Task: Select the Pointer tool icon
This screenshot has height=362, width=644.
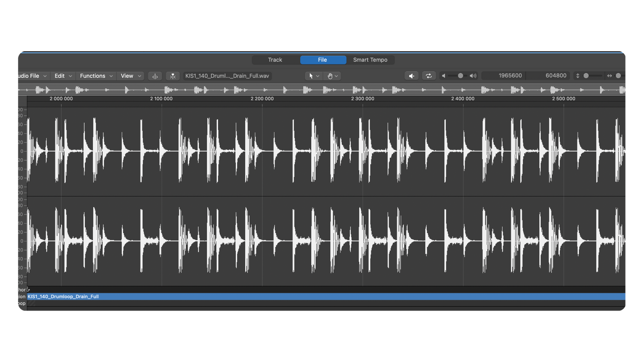Action: (311, 76)
